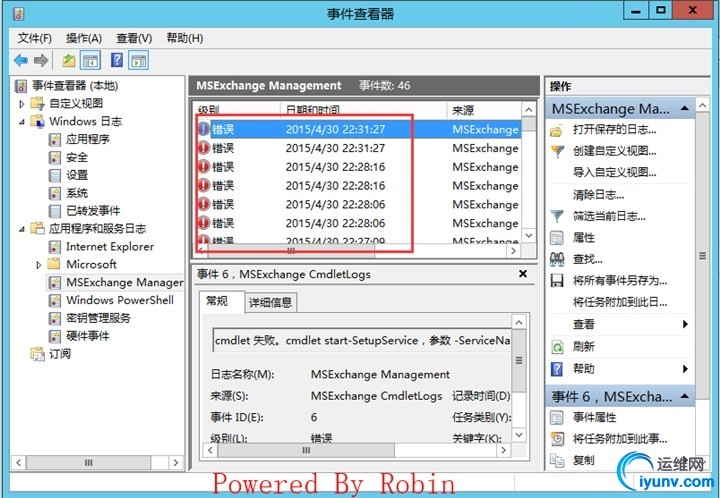
Task: Click the 2015/4/30 22:28:06 cell in the last fully visible row
Action: [x=335, y=224]
